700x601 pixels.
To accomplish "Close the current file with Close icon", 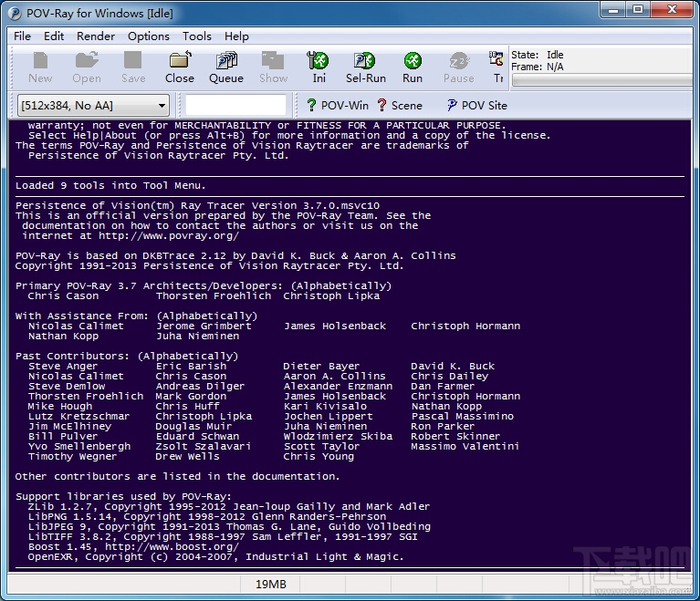I will coord(180,67).
